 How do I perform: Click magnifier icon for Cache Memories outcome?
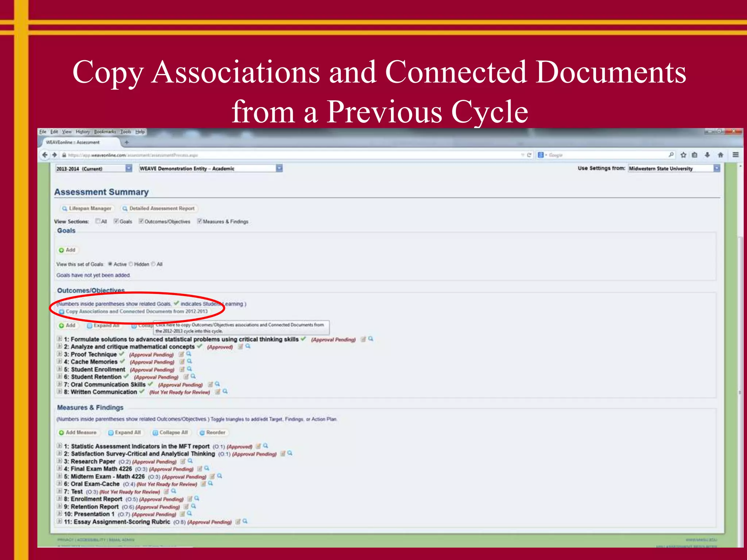(189, 362)
